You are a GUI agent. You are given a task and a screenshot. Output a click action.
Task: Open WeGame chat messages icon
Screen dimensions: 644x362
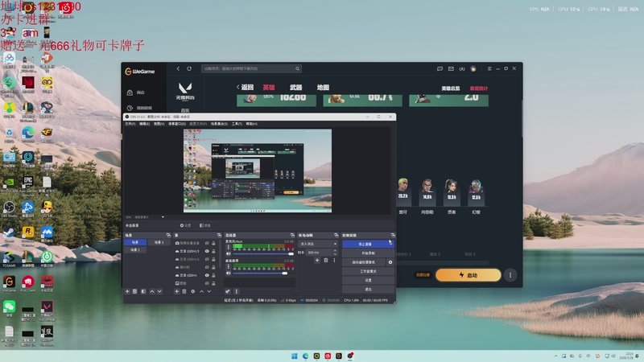pos(440,68)
